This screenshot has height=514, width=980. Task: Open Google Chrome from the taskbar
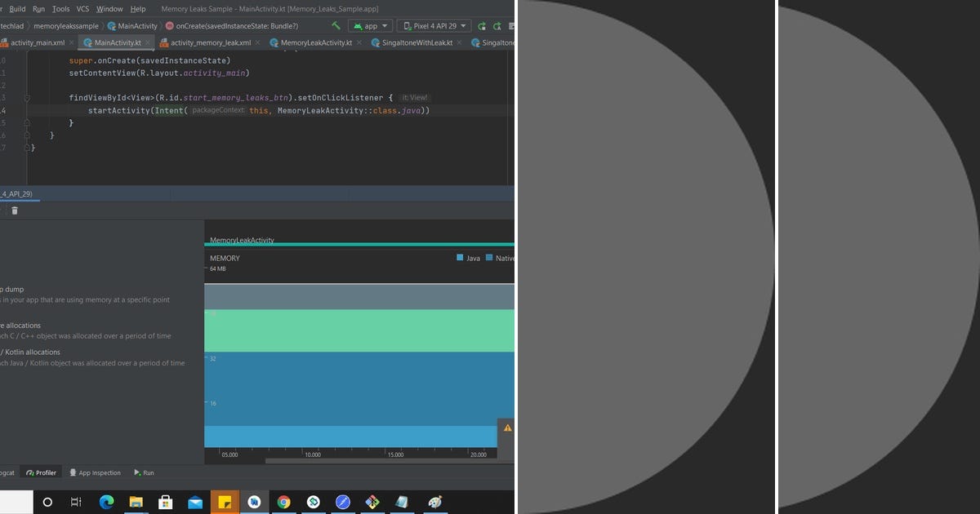pos(283,502)
